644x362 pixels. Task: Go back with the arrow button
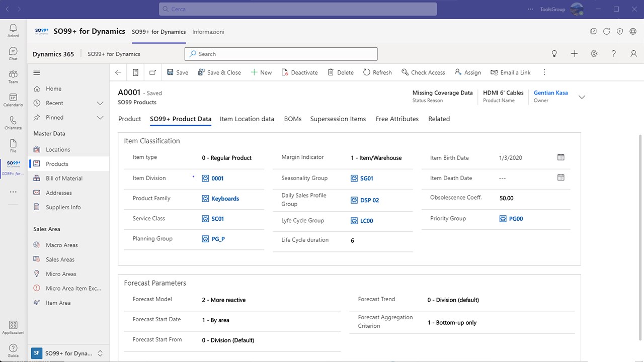pyautogui.click(x=118, y=72)
